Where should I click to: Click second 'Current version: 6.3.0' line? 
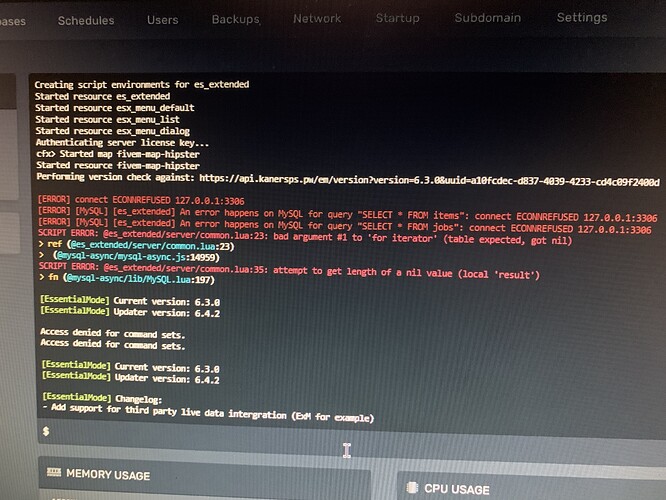pos(130,366)
